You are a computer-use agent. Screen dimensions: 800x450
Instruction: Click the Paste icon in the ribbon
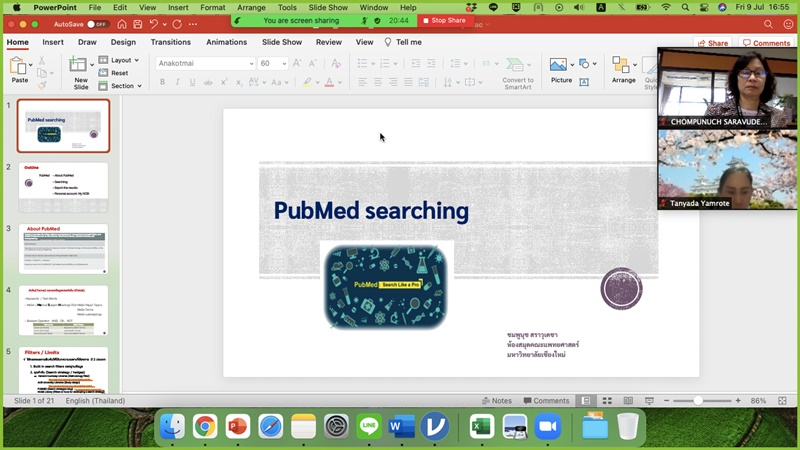pos(19,66)
